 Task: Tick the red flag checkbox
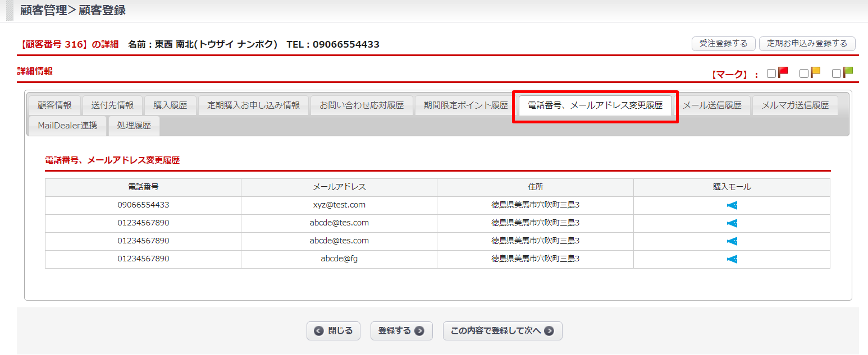[771, 73]
